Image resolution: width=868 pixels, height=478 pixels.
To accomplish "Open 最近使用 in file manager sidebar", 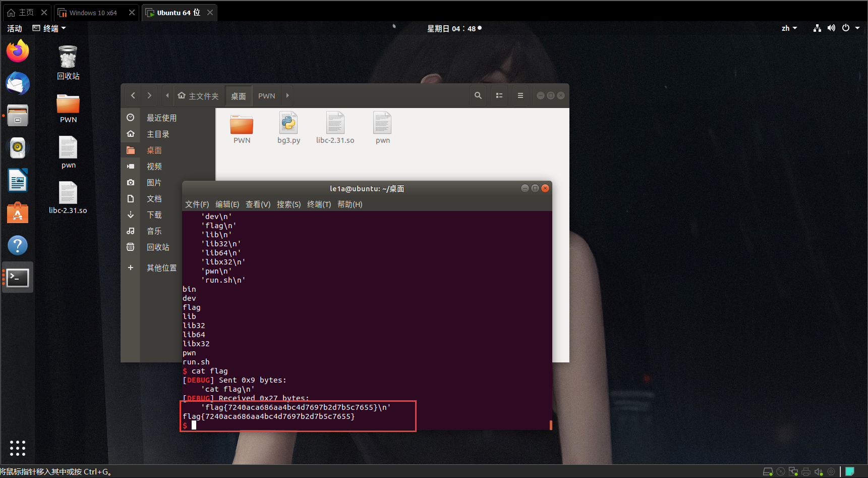I will [168, 118].
